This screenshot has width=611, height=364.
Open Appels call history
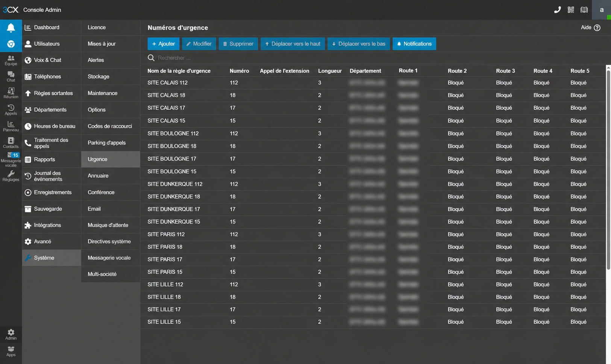coord(11,110)
